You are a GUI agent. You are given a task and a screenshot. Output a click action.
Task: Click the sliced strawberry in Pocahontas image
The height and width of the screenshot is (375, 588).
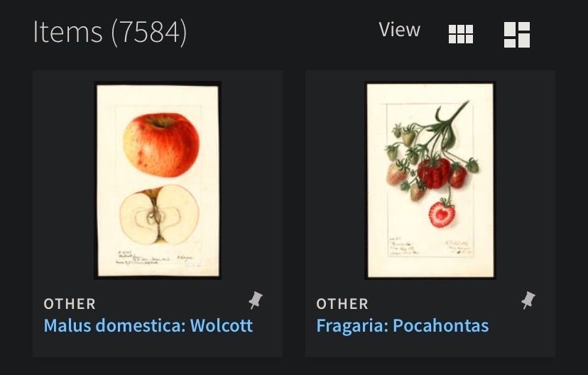442,214
